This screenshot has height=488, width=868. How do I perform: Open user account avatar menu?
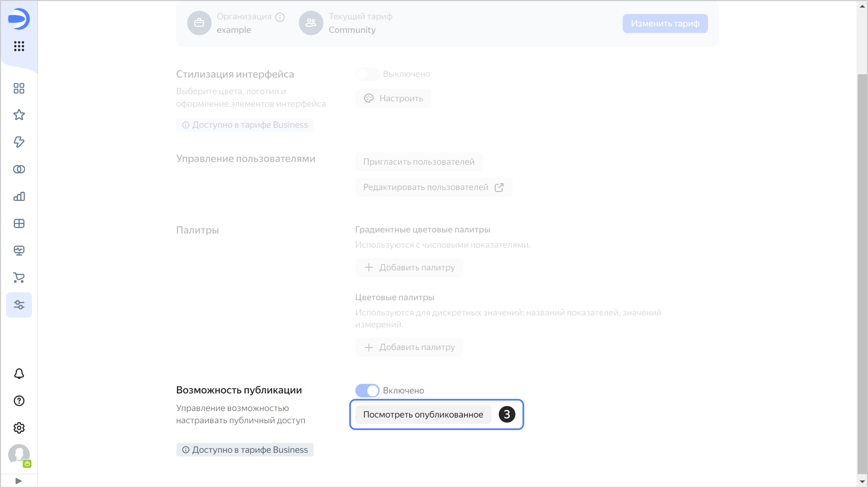pyautogui.click(x=19, y=454)
